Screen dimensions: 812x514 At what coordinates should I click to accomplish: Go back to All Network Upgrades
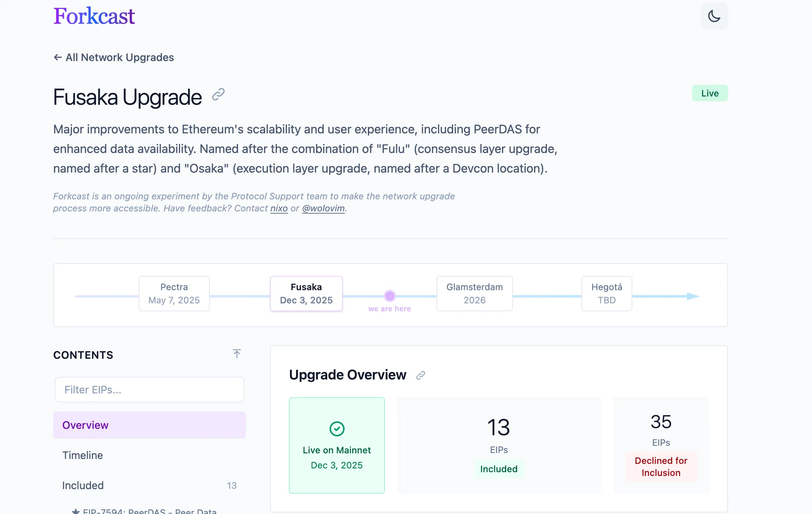[114, 57]
